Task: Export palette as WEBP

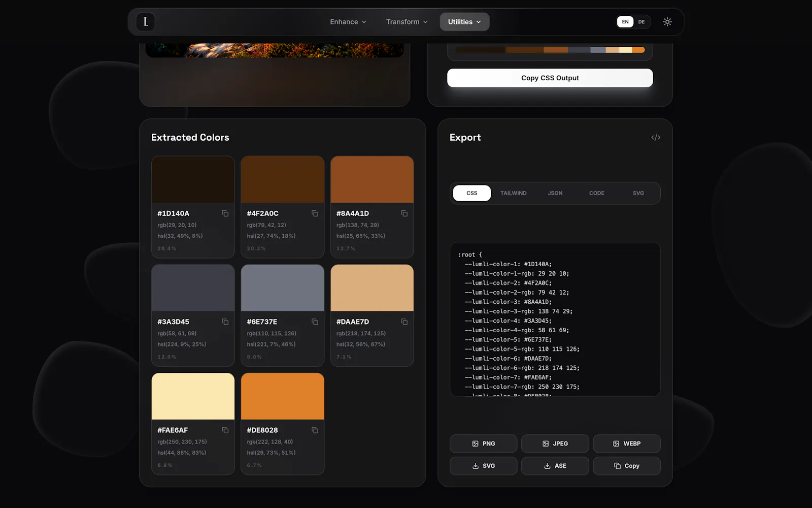Action: pos(627,443)
